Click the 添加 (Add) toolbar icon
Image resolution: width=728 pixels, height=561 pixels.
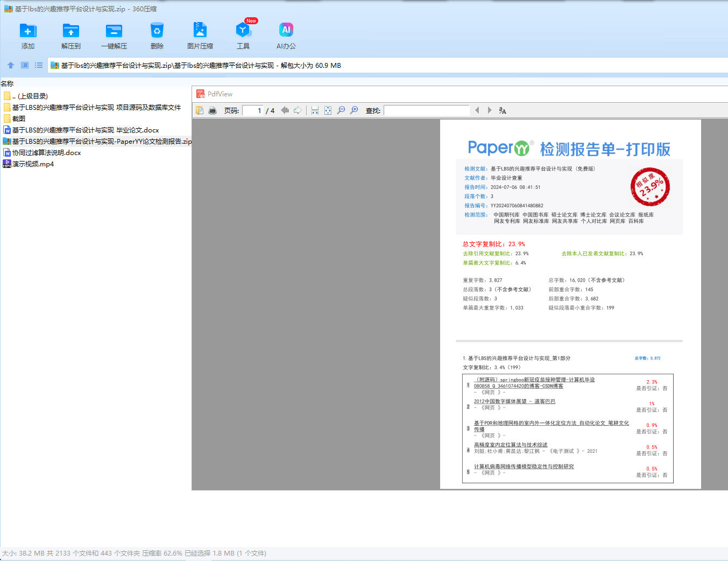27,31
